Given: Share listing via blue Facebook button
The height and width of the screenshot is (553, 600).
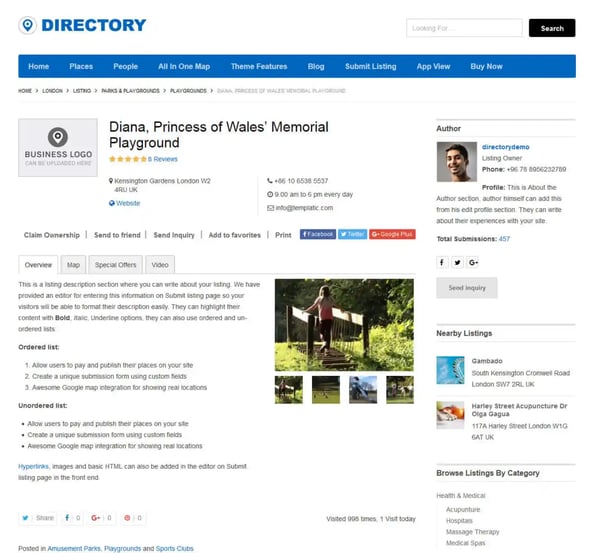Looking at the screenshot, I should tap(318, 234).
